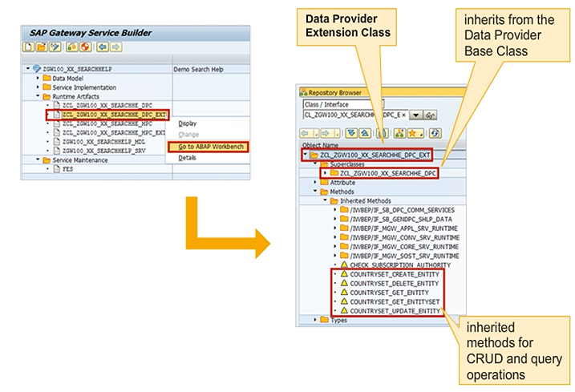Expand the Types folder in the class tree
The height and width of the screenshot is (392, 575).
[314, 319]
